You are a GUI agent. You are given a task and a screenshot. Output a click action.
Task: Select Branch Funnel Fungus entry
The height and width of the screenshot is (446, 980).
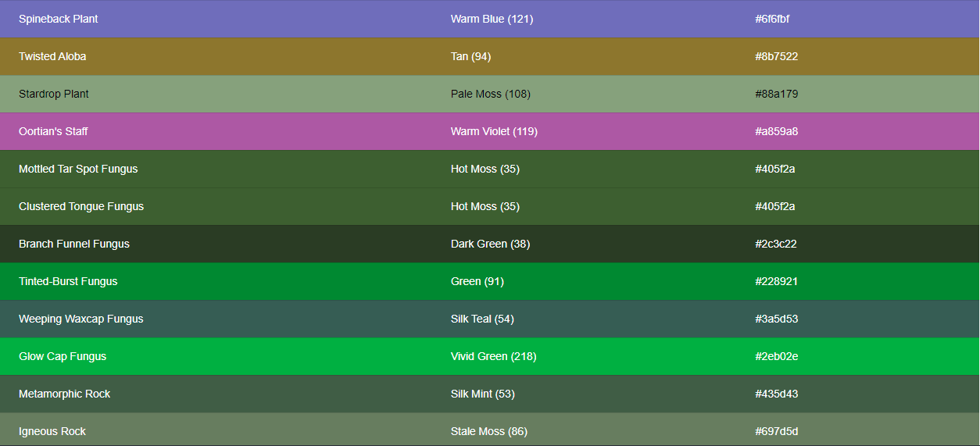(x=74, y=244)
